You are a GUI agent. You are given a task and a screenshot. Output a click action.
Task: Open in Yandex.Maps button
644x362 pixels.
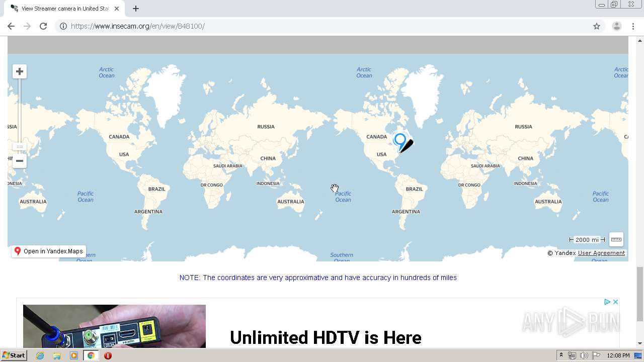pyautogui.click(x=49, y=251)
